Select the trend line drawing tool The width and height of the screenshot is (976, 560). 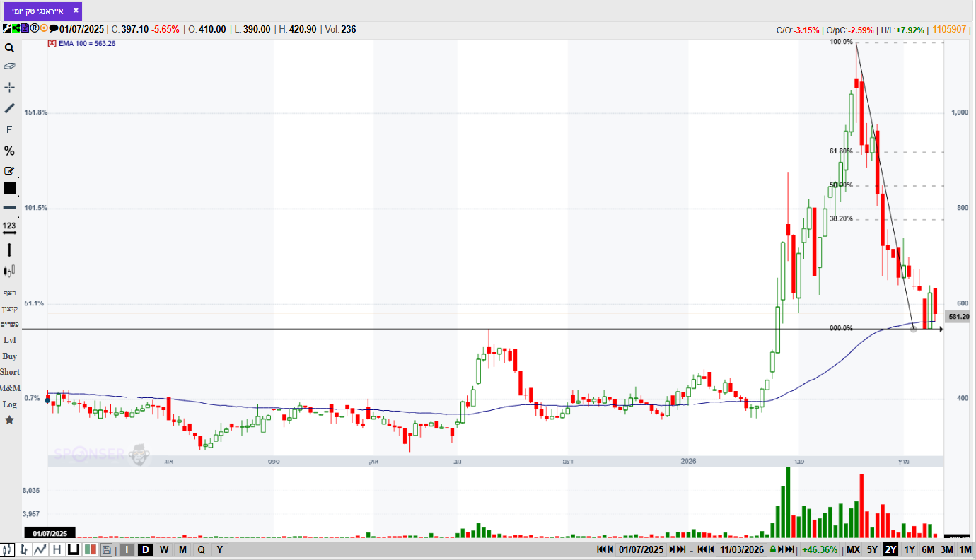click(9, 108)
